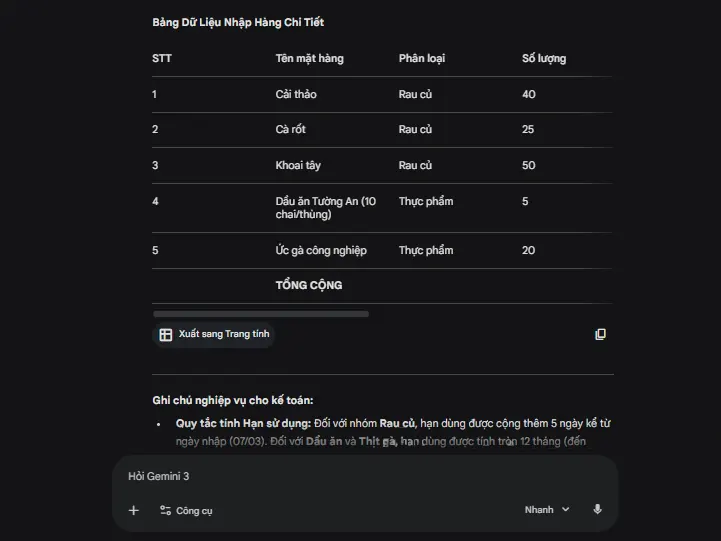This screenshot has width=721, height=541.
Task: Select the 'Khoai tây' table cell
Action: click(x=298, y=165)
